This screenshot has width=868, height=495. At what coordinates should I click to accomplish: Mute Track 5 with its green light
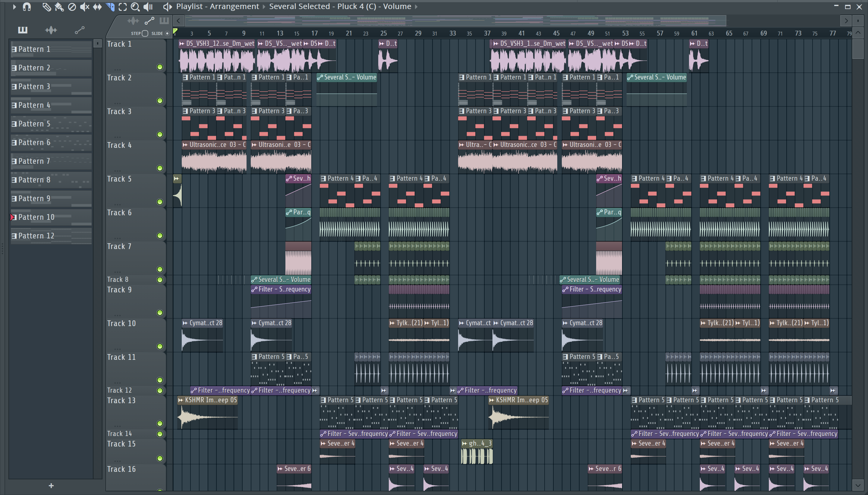[159, 202]
